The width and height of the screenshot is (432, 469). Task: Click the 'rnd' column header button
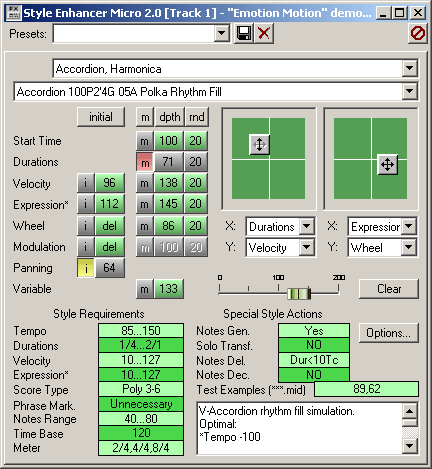coord(197,117)
